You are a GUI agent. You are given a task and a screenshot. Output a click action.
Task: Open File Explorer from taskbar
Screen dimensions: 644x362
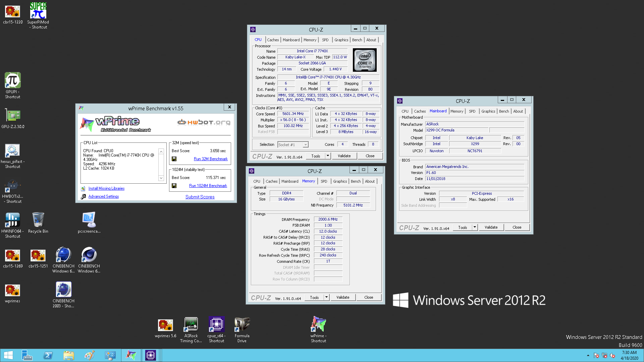(69, 355)
